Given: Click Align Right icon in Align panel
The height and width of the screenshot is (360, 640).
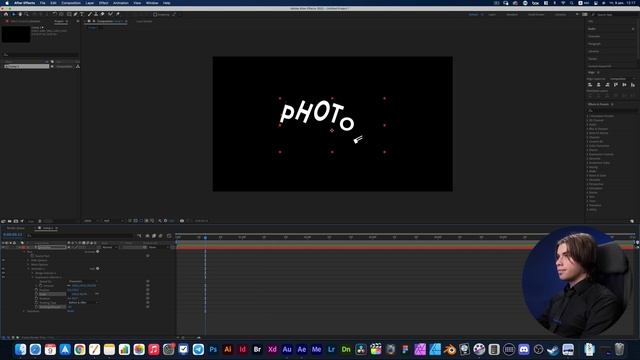Looking at the screenshot, I should coord(607,84).
